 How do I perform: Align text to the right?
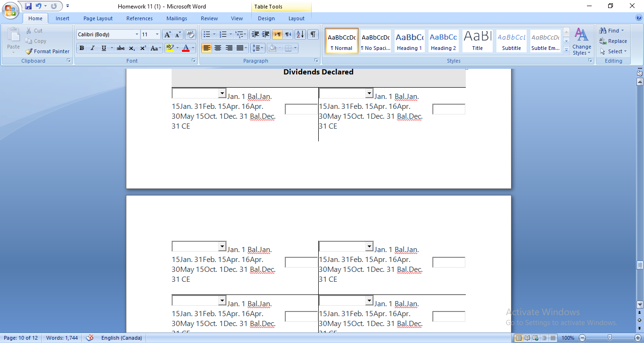229,48
